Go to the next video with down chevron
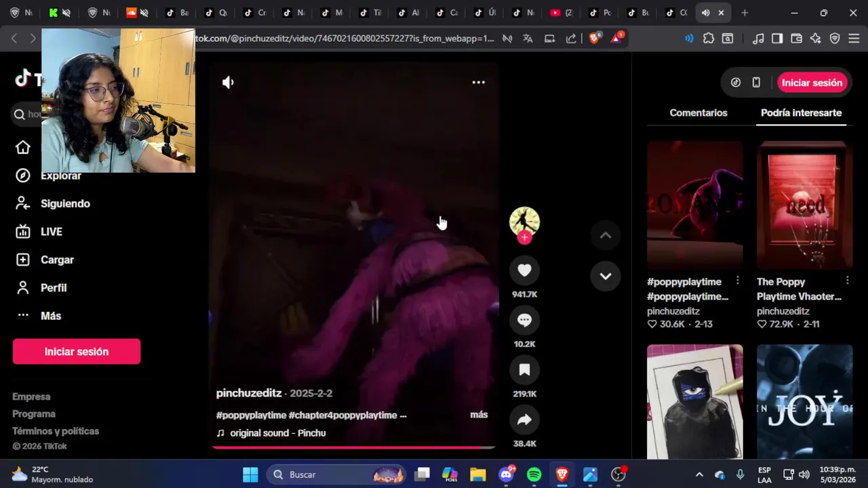 (606, 276)
